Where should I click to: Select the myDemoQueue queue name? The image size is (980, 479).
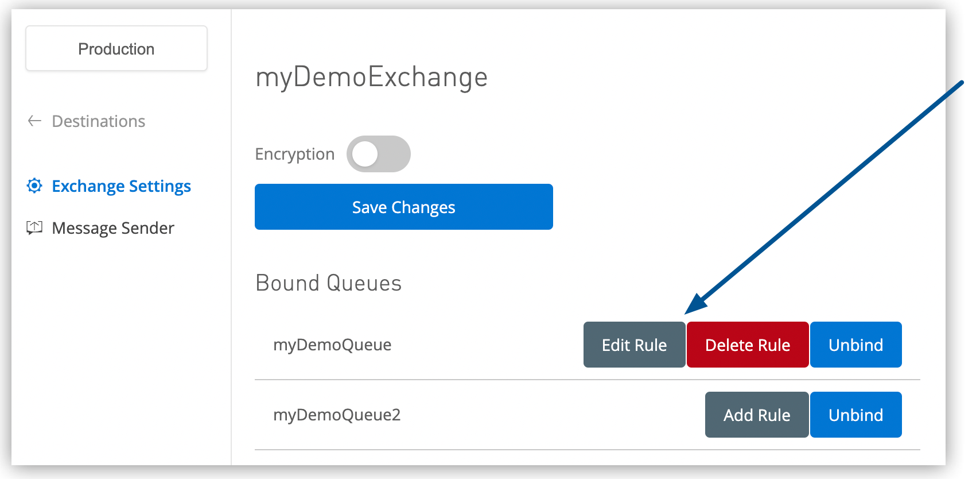332,345
